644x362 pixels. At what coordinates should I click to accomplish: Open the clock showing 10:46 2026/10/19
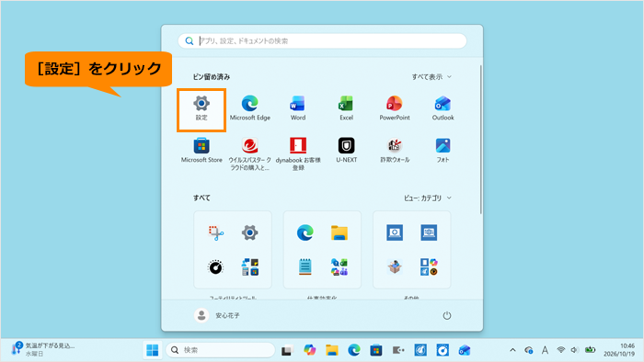click(619, 350)
